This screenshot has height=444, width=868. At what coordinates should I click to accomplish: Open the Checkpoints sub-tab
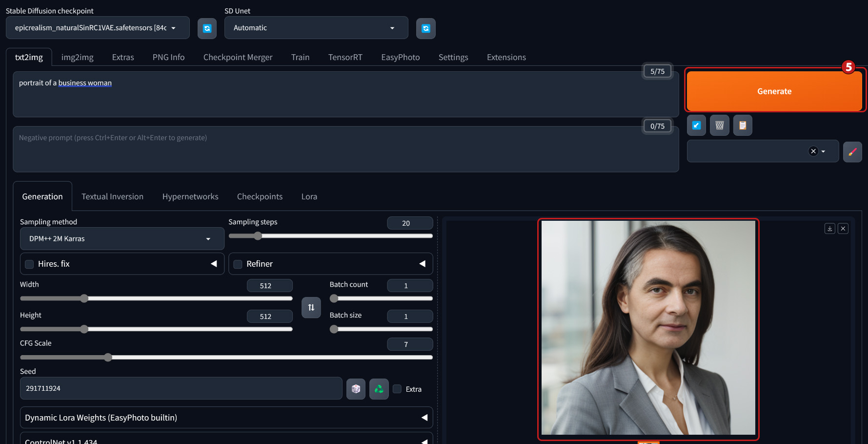point(260,196)
